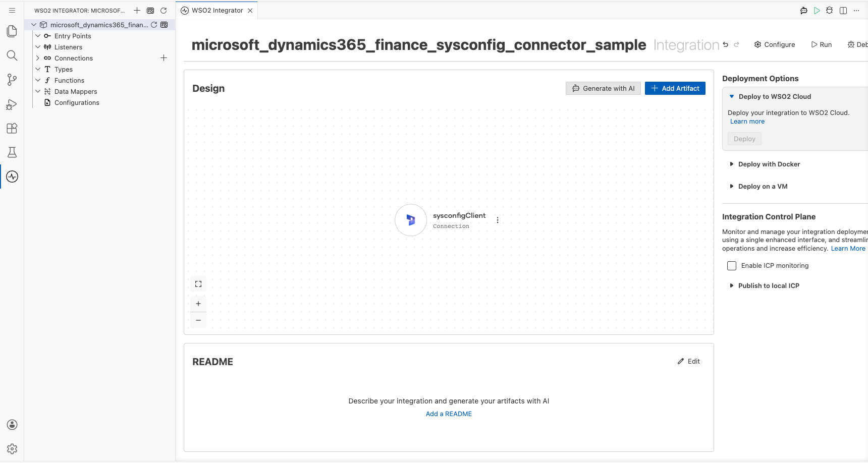868x463 pixels.
Task: Click overview icon in sidebar panel header
Action: [x=150, y=10]
